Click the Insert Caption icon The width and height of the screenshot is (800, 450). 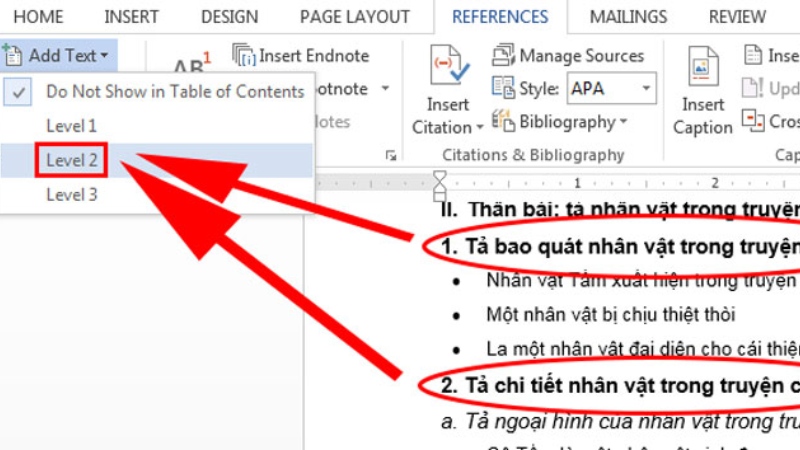[x=703, y=68]
